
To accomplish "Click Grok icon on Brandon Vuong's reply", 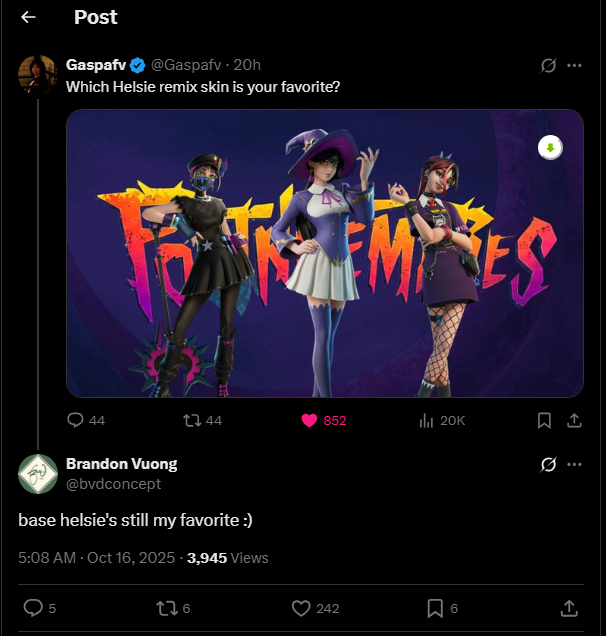I will point(548,464).
